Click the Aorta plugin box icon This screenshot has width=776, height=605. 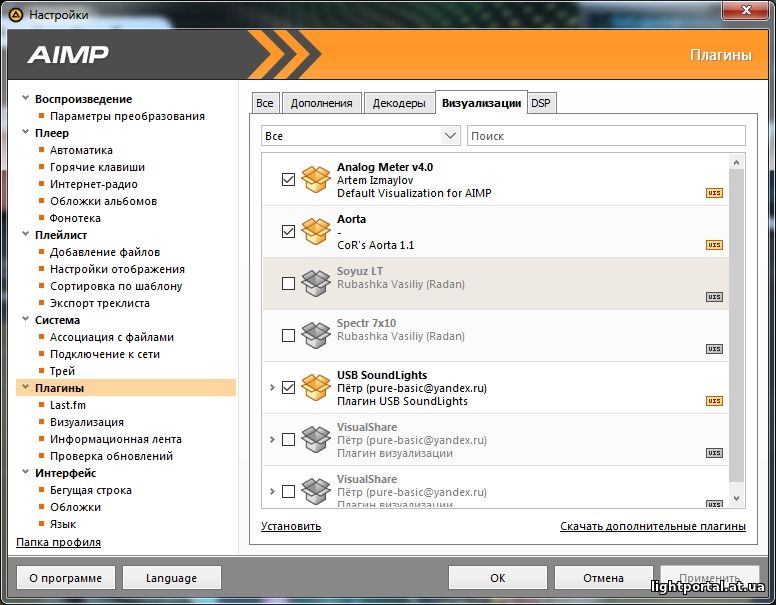316,231
